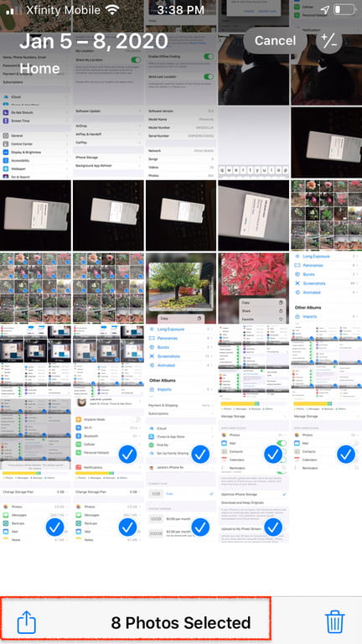This screenshot has height=644, width=362.
Task: Uncheck the 50GB storage plan screenshot
Action: pyautogui.click(x=200, y=527)
